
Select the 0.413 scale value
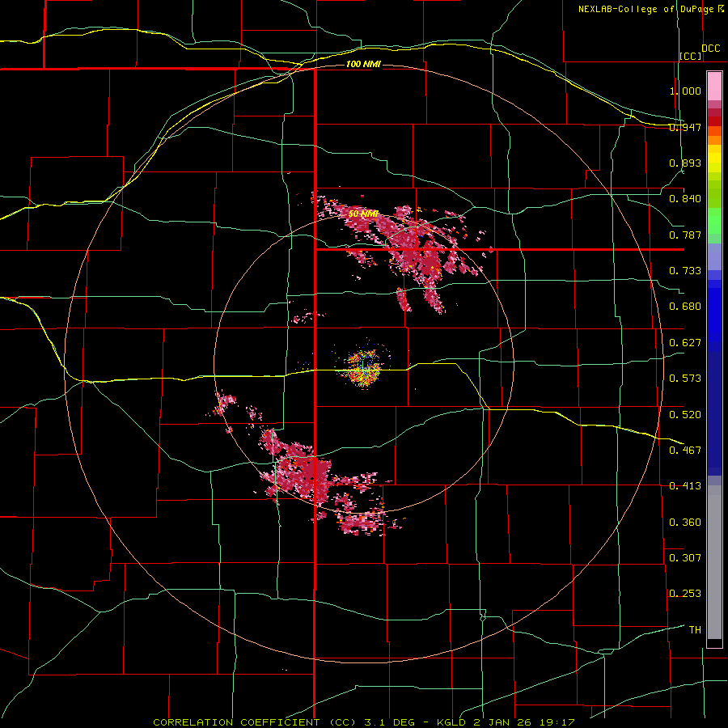tap(685, 486)
